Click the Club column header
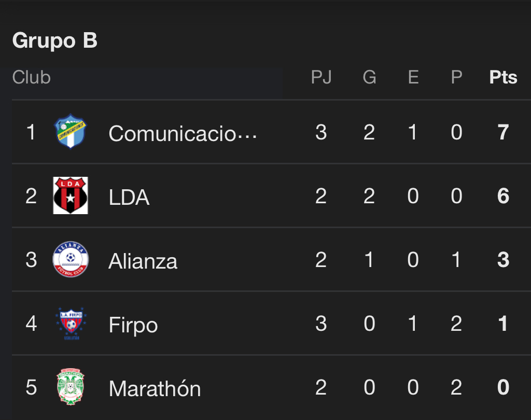This screenshot has width=531, height=420. (32, 77)
